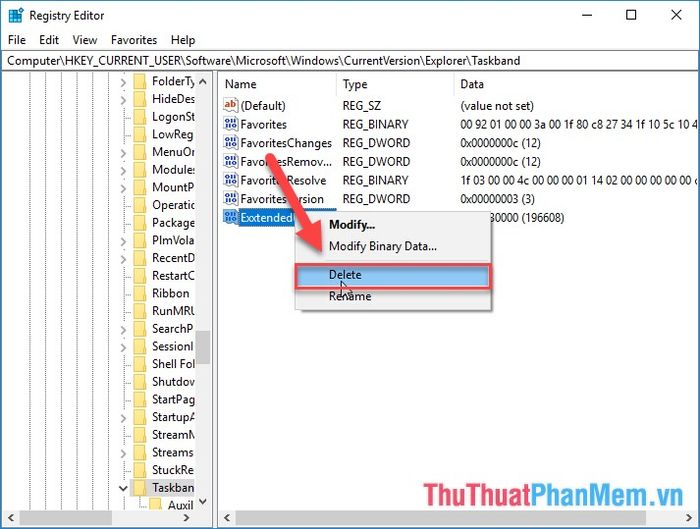Minimize the Registry Editor window

(587, 15)
